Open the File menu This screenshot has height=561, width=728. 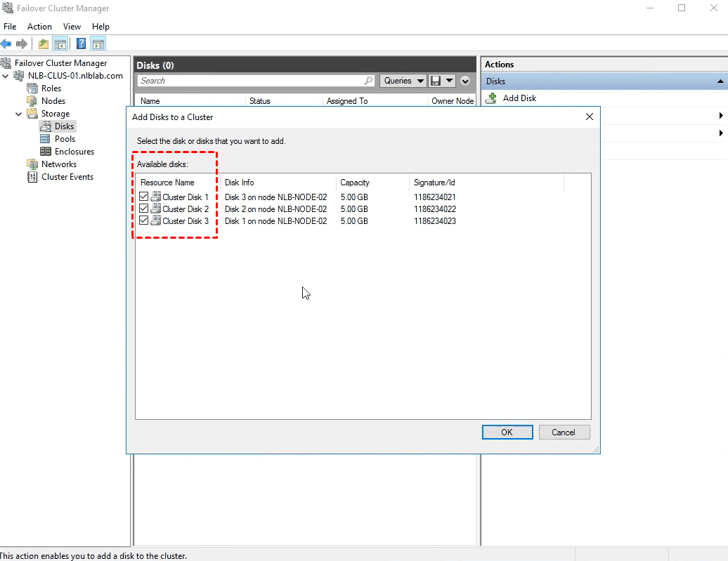10,27
